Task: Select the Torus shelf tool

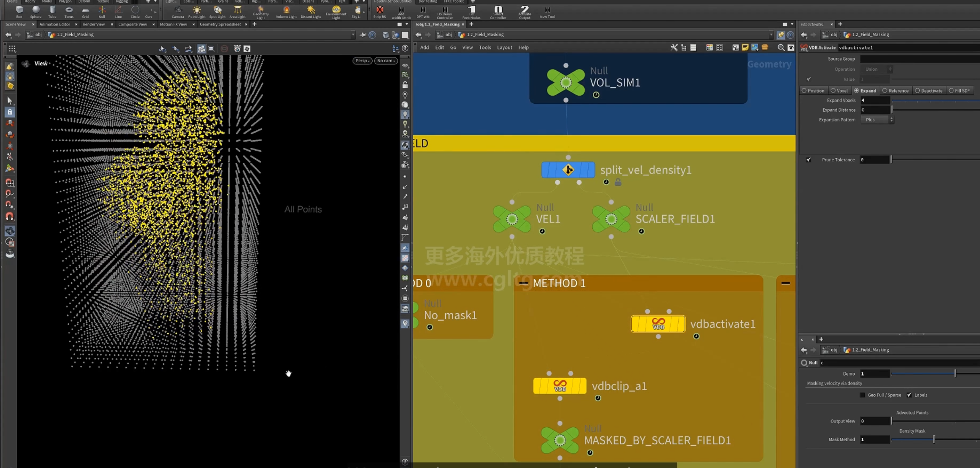Action: 69,11
